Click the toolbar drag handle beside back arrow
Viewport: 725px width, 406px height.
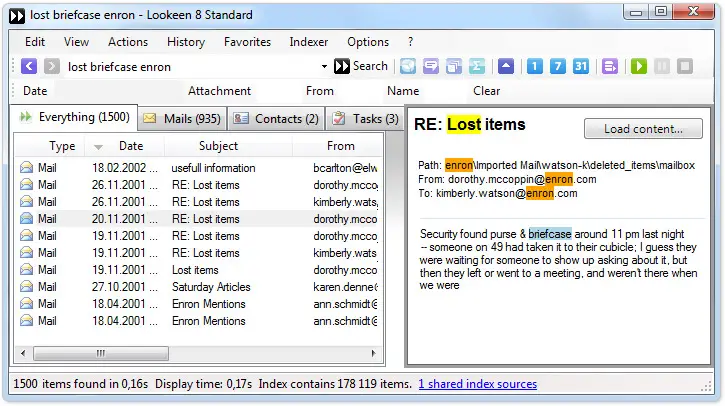13,66
